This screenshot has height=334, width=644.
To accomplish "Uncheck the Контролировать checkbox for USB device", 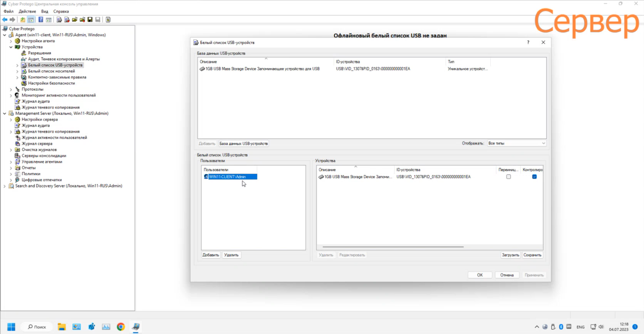I will pos(534,177).
